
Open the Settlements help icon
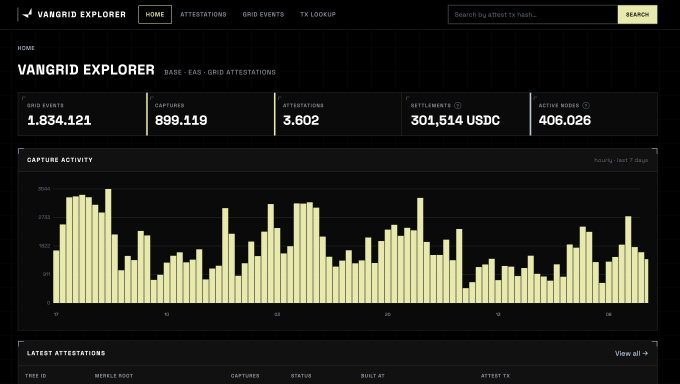458,105
